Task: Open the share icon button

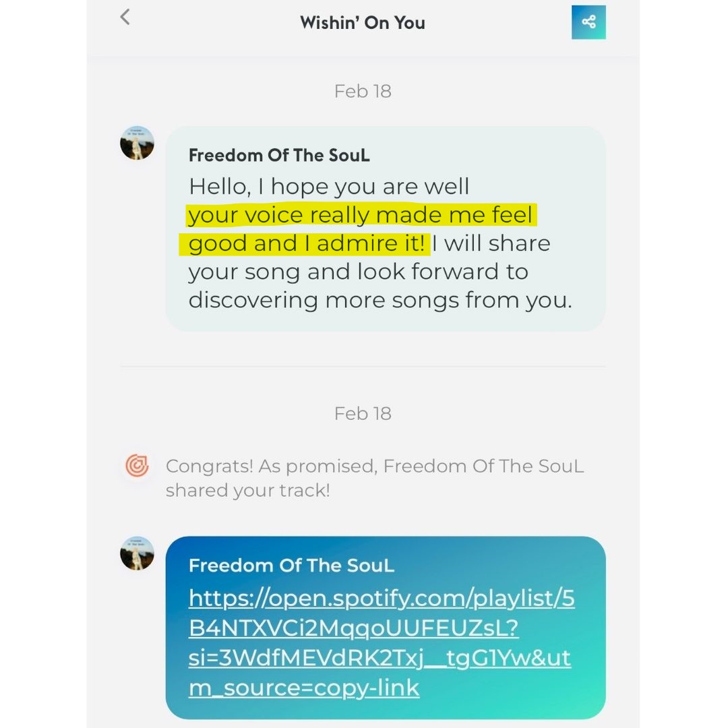Action: click(x=588, y=22)
